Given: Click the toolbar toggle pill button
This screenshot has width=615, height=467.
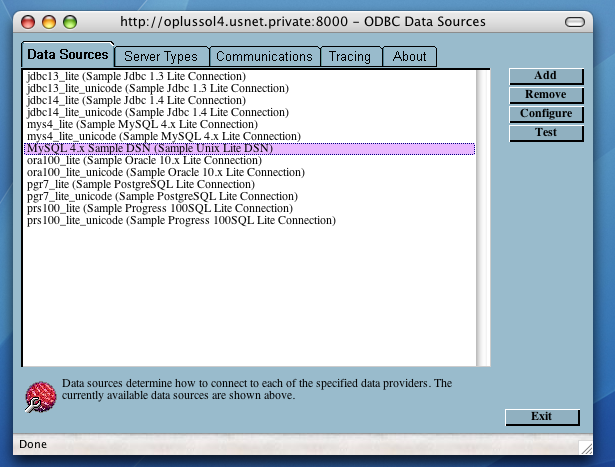Looking at the screenshot, I should 575,22.
